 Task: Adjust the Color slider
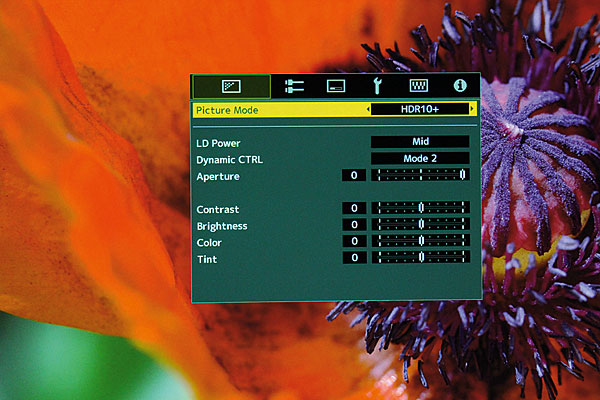[421, 241]
